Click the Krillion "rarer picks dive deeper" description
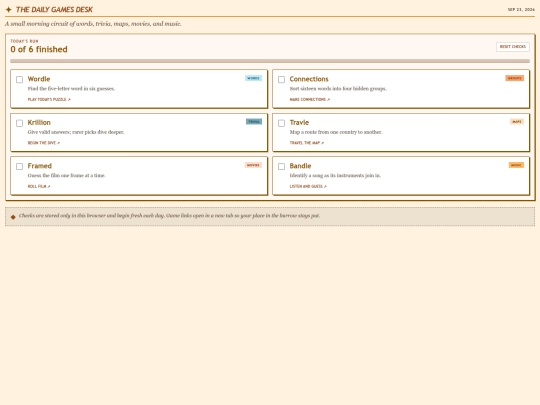Image resolution: width=540 pixels, height=405 pixels. (76, 132)
